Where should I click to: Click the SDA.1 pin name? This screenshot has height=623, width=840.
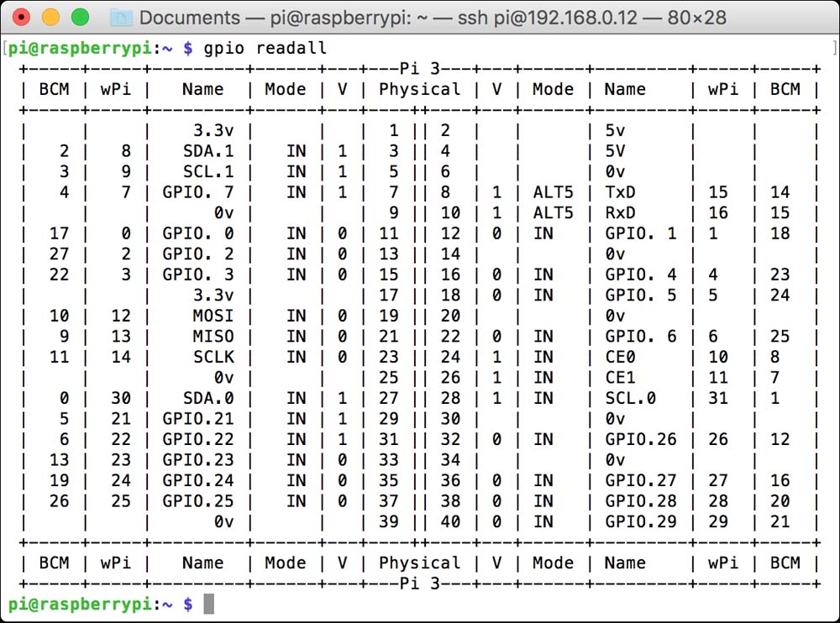[208, 151]
